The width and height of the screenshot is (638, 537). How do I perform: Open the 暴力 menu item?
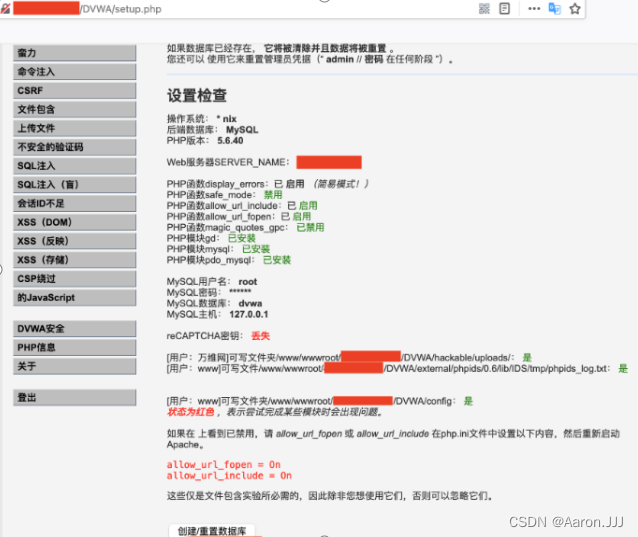coord(75,53)
